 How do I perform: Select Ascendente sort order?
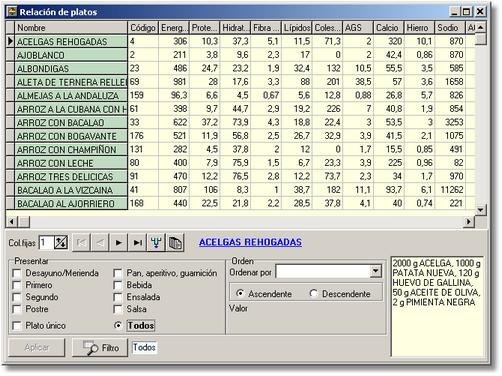[x=240, y=293]
